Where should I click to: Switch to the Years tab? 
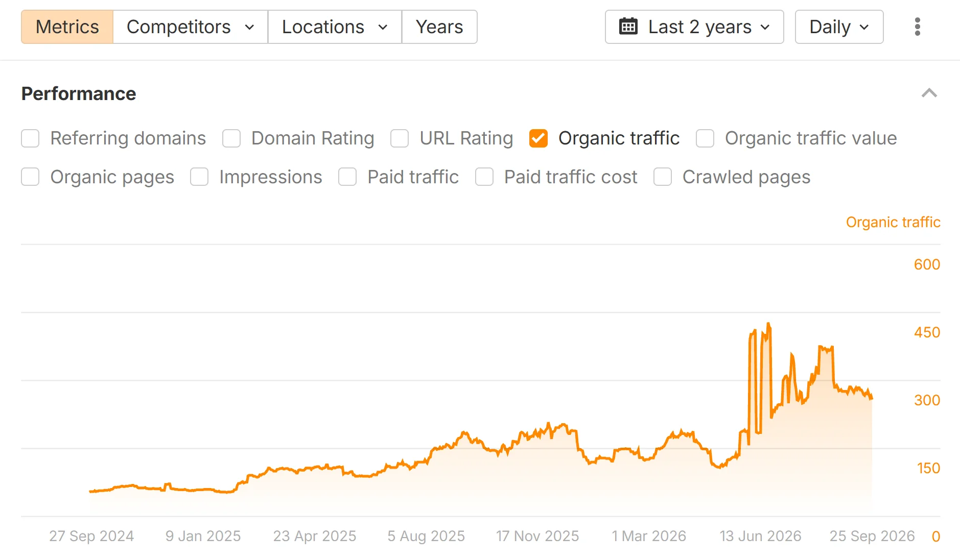(439, 27)
